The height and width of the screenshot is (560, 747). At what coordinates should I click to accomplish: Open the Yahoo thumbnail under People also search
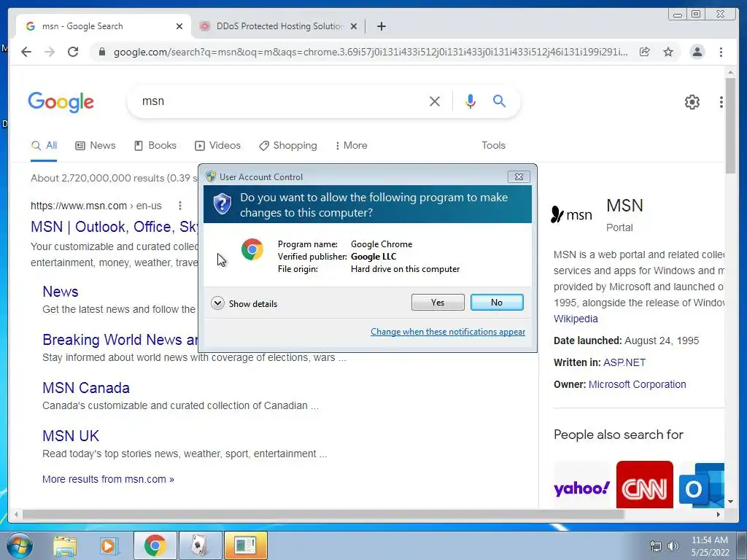click(x=581, y=486)
